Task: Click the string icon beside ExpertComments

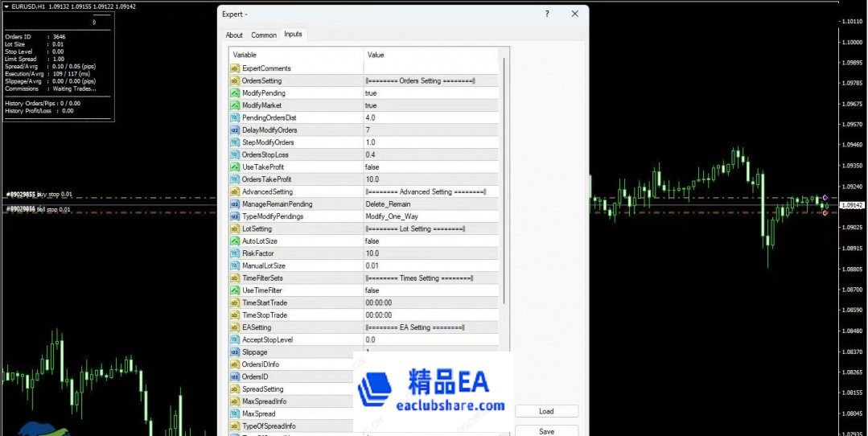Action: point(235,68)
